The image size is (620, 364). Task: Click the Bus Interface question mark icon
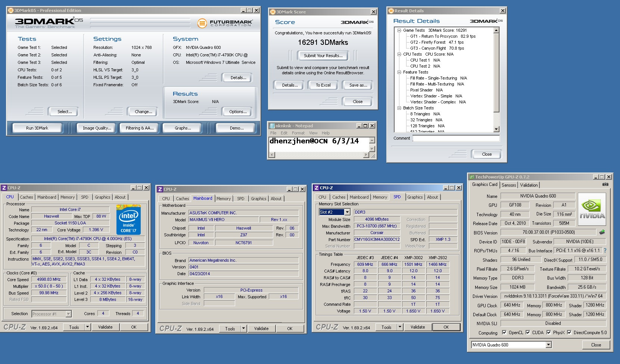(605, 251)
